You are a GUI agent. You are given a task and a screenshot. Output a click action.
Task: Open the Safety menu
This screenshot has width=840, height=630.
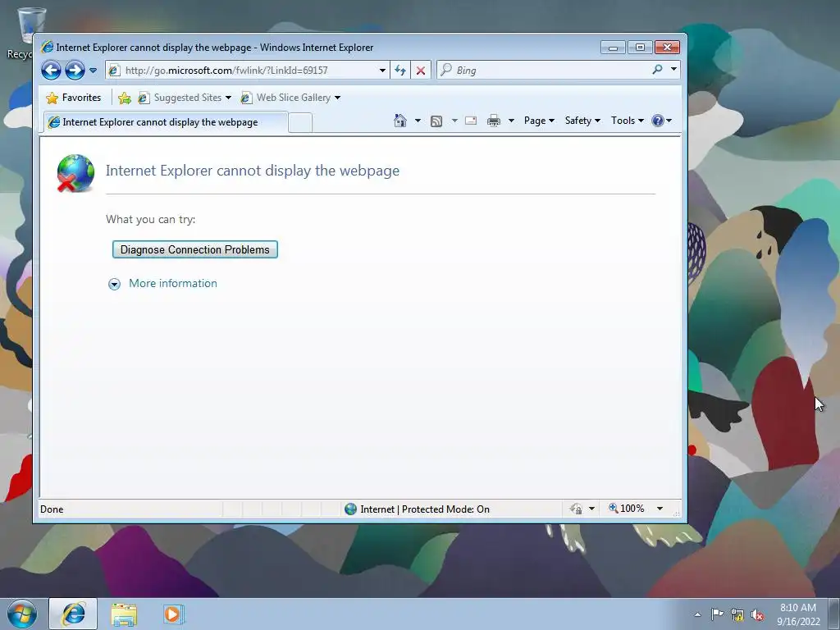coord(582,121)
